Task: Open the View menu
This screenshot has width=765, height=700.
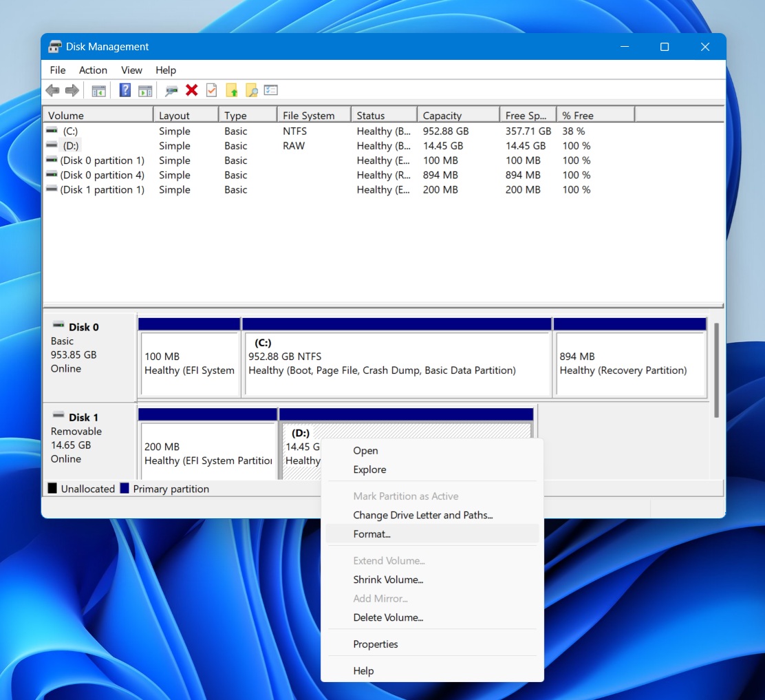Action: click(x=131, y=70)
